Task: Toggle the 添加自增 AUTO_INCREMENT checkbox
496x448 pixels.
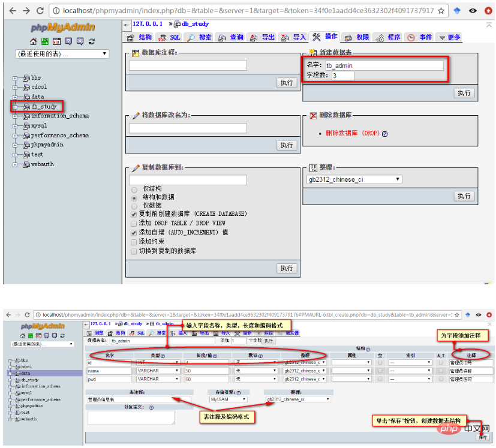Action: pos(134,233)
